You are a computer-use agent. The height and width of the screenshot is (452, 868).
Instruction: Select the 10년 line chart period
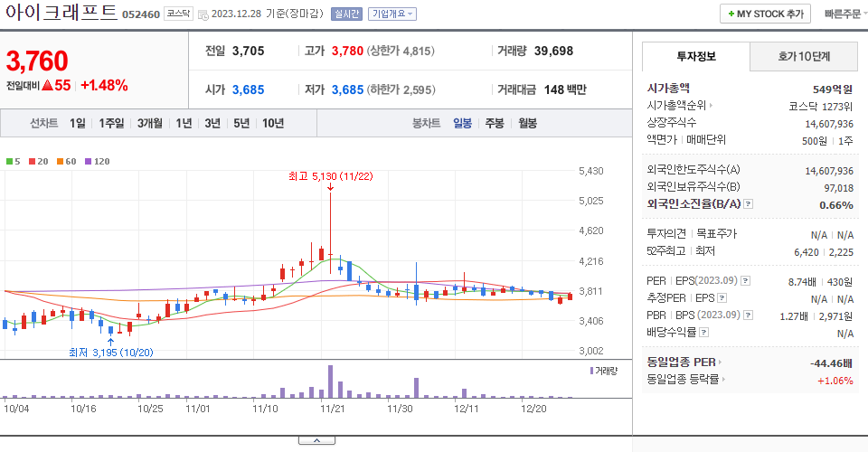pyautogui.click(x=273, y=123)
